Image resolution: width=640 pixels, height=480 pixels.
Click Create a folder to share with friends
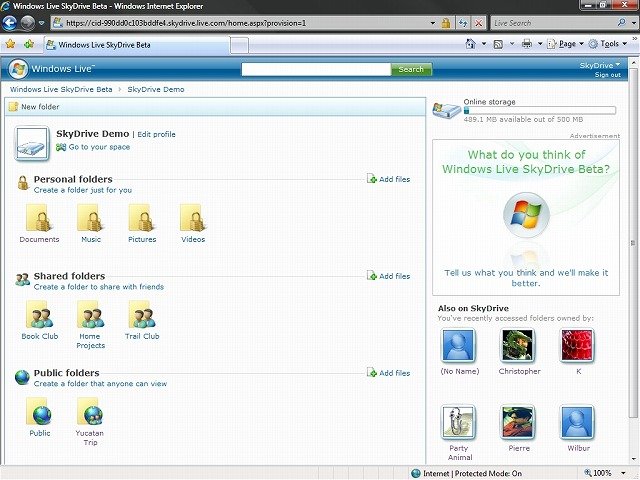click(x=99, y=287)
